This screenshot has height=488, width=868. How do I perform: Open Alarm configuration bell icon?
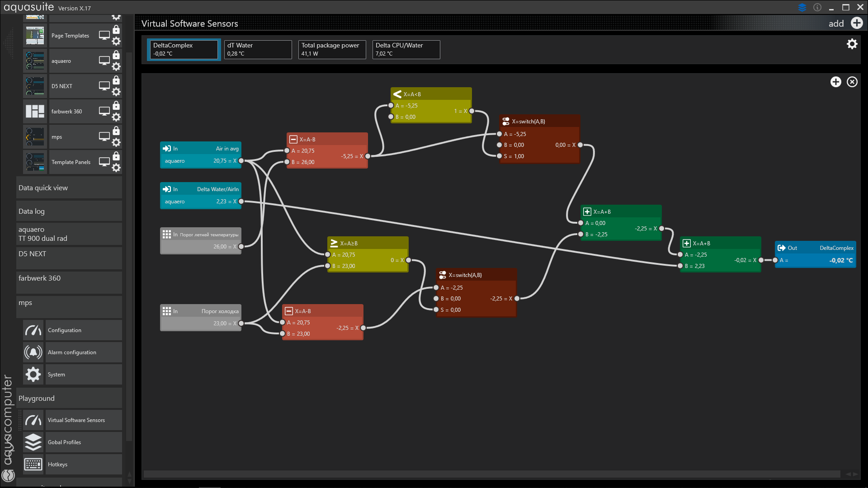33,352
